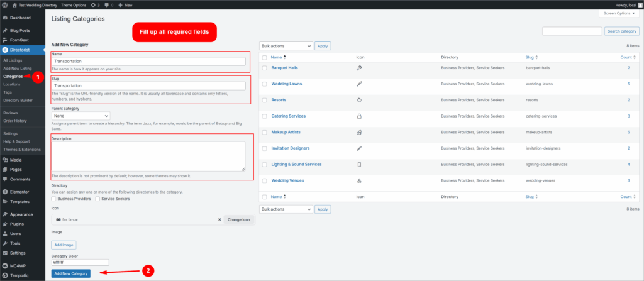Click the WordPress logo icon in admin bar

tap(5, 4)
